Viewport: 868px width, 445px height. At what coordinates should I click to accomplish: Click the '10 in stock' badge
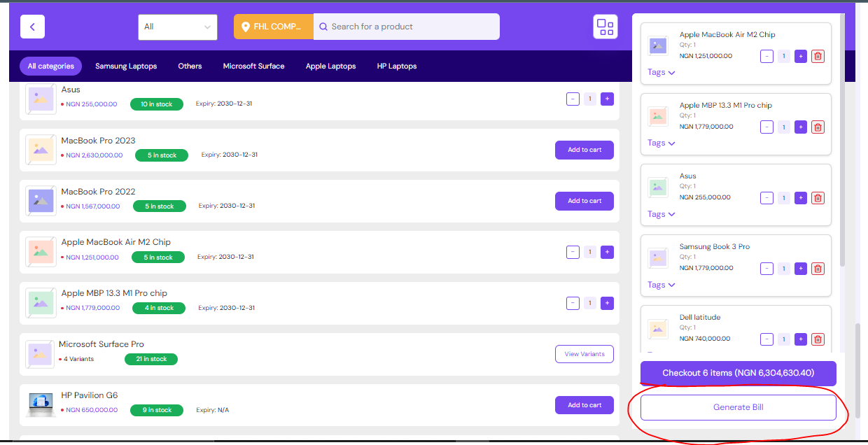[x=156, y=104]
